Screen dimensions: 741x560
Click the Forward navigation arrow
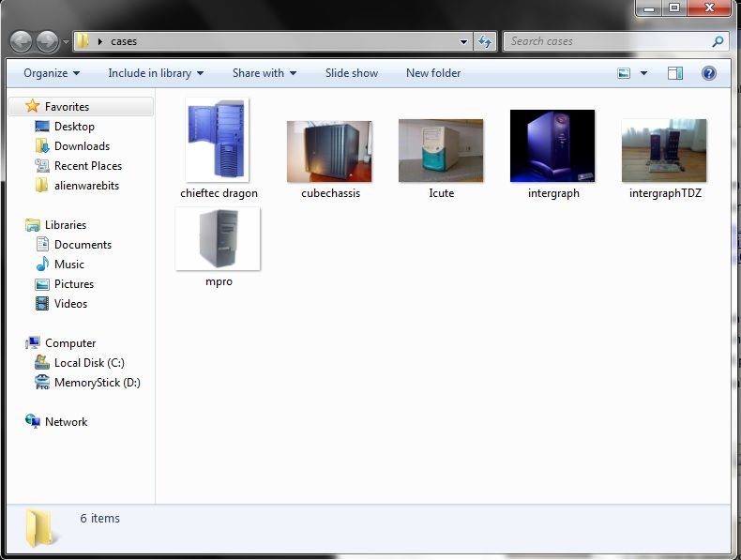[47, 42]
